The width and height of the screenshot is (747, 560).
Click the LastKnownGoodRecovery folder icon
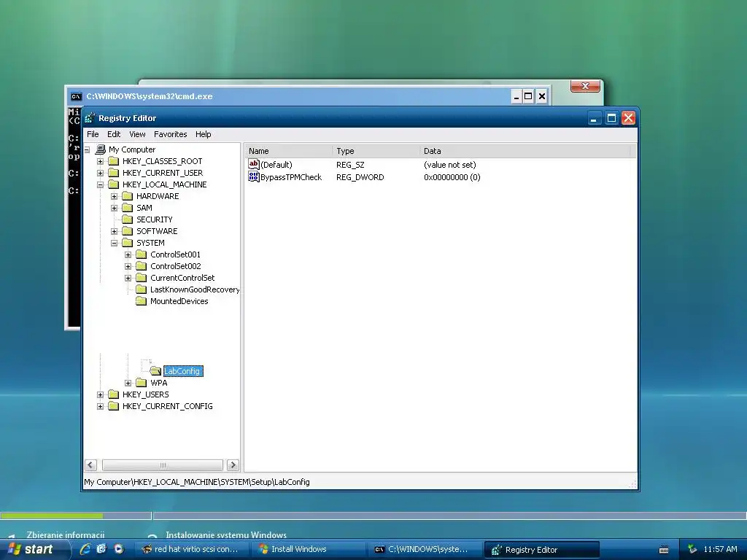[x=141, y=289]
